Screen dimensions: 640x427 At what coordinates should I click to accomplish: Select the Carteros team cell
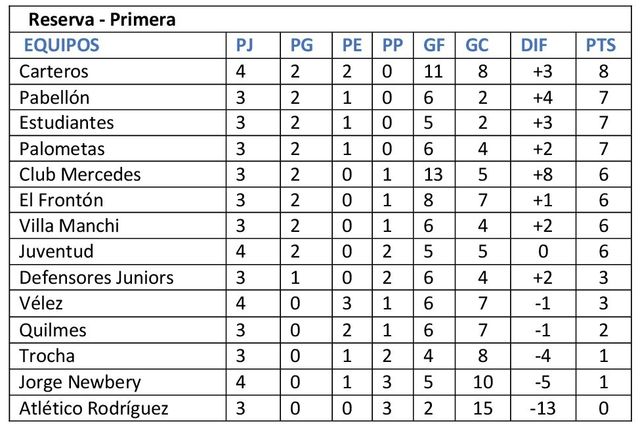click(x=54, y=72)
